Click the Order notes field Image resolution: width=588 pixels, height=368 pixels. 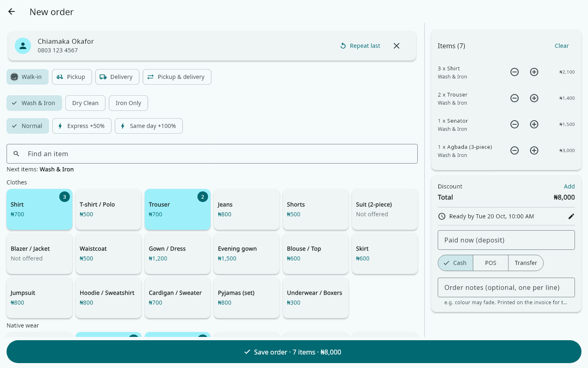(506, 287)
